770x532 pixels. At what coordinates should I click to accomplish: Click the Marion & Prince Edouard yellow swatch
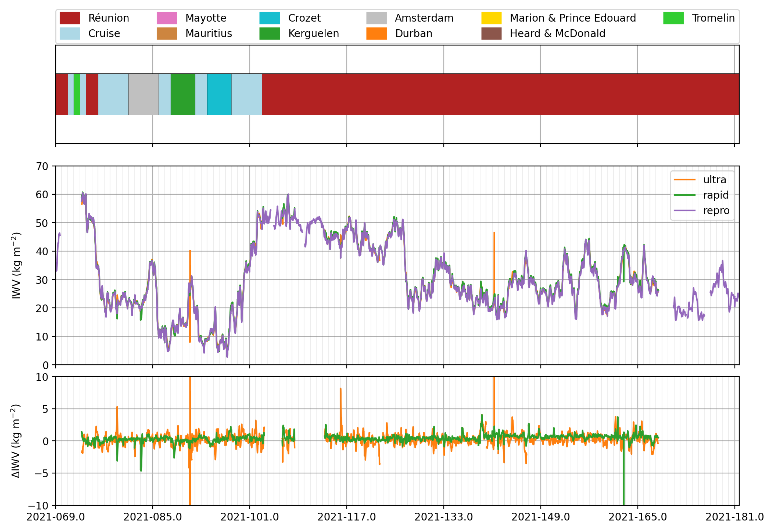pyautogui.click(x=491, y=18)
